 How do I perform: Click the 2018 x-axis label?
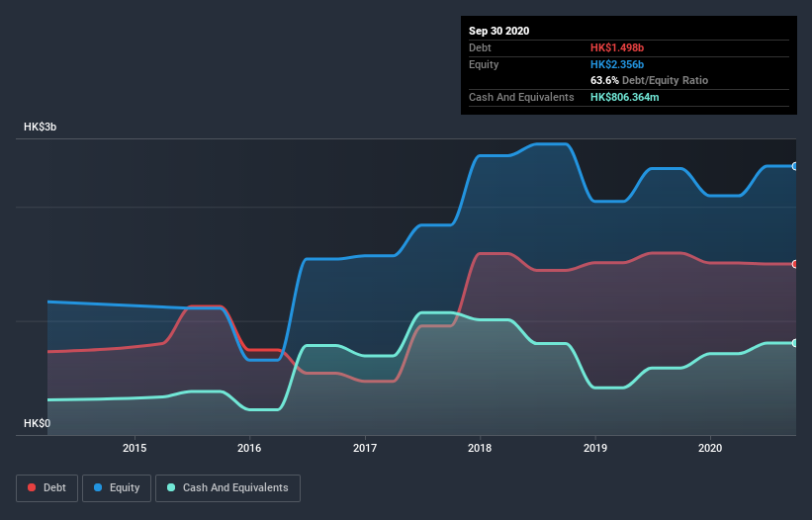coord(480,448)
